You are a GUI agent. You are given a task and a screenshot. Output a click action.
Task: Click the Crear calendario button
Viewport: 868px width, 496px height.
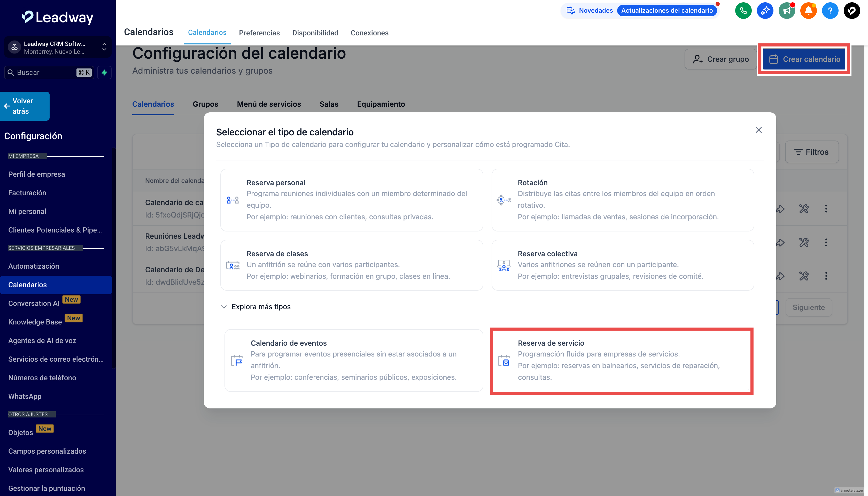click(804, 59)
